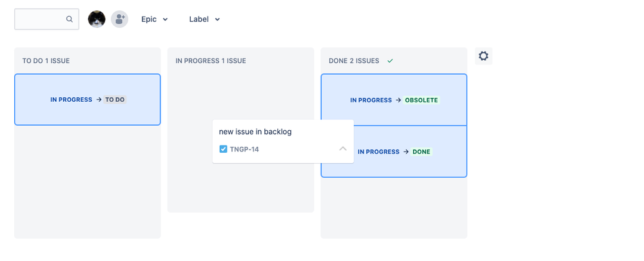Click the priority chevron icon on TNGP-14 card

[343, 149]
